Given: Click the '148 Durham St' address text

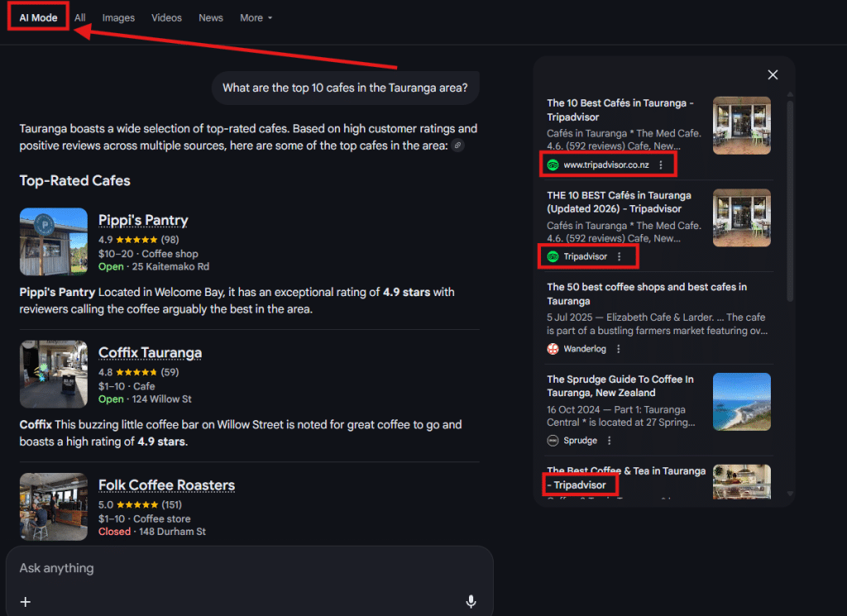Looking at the screenshot, I should (172, 532).
